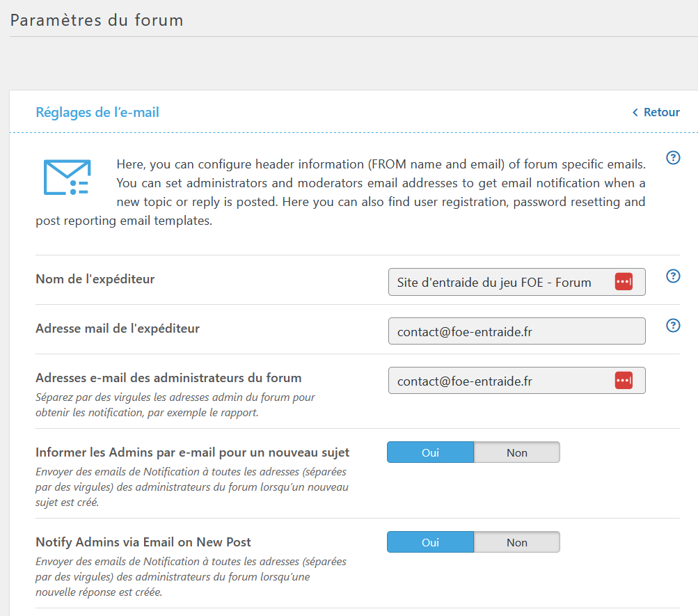Click the Paramètres du forum page title
The width and height of the screenshot is (698, 616).
(97, 20)
